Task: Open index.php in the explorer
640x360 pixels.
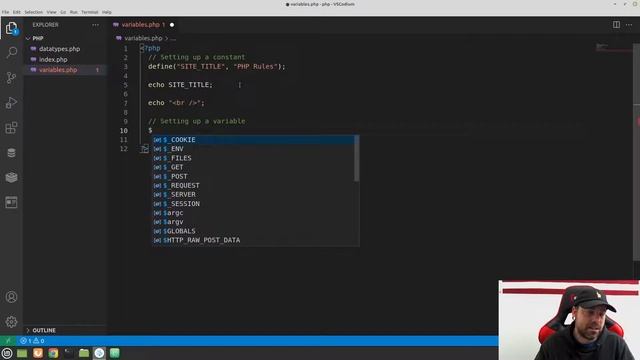Action: coord(53,60)
